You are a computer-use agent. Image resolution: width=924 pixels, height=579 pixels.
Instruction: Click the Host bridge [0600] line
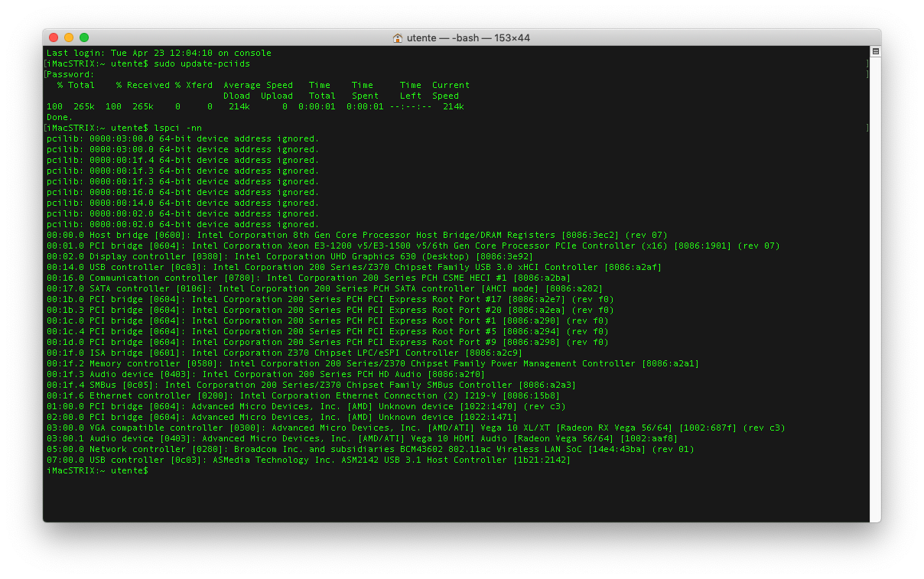click(357, 235)
